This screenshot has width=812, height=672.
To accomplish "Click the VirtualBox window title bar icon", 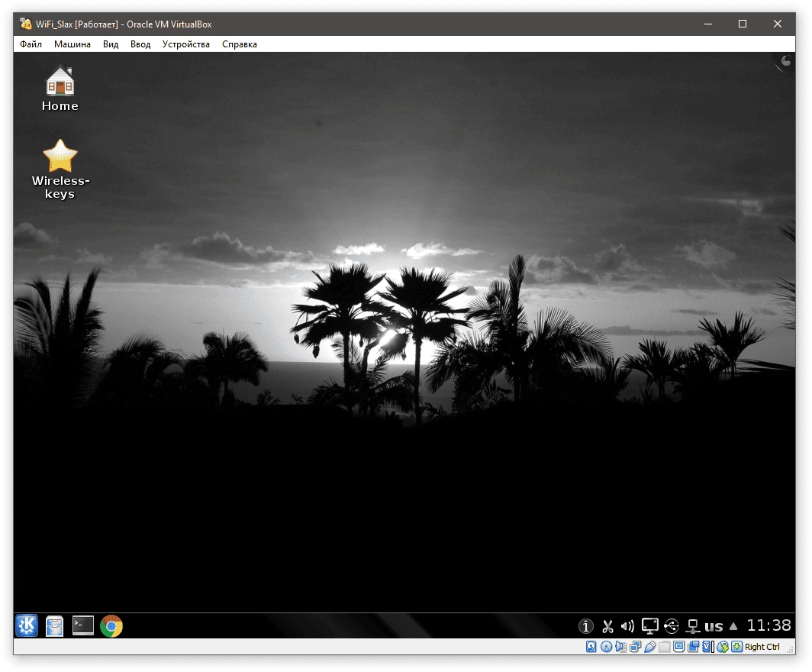I will click(25, 24).
